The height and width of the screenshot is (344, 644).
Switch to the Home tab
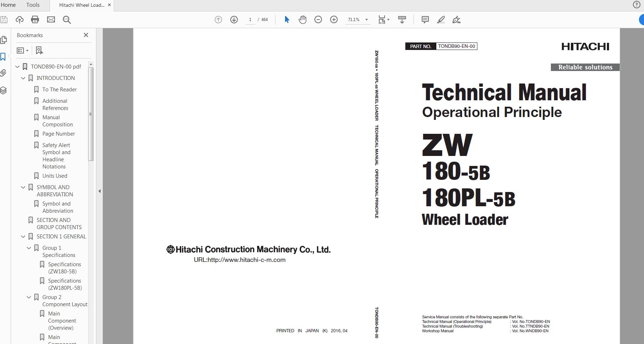tap(8, 5)
